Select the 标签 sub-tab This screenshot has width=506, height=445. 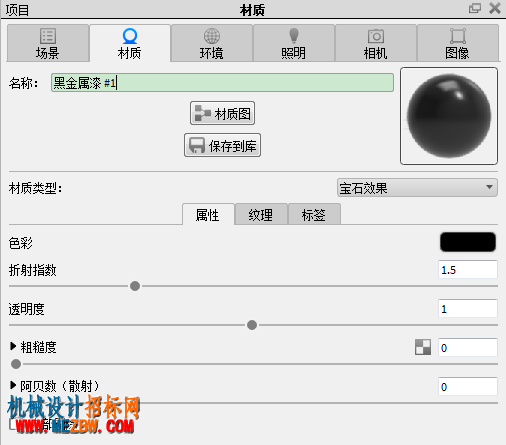[x=314, y=214]
